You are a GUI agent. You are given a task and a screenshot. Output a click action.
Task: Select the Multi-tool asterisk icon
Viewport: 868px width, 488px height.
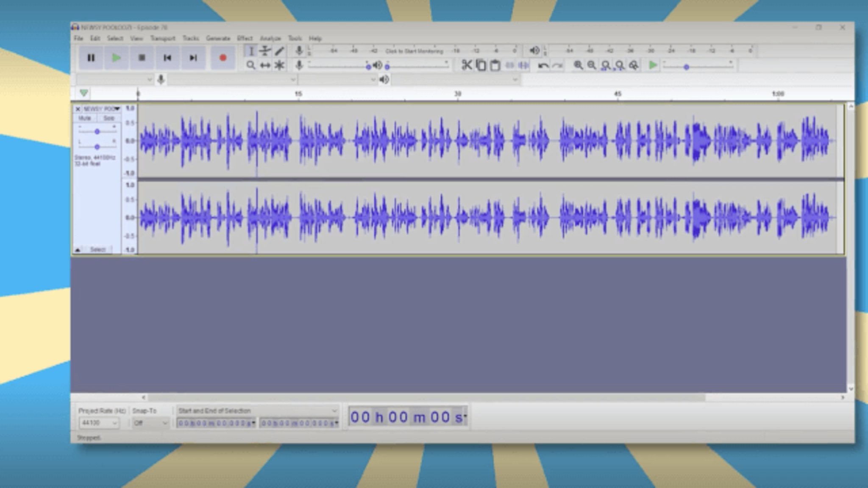pos(279,65)
